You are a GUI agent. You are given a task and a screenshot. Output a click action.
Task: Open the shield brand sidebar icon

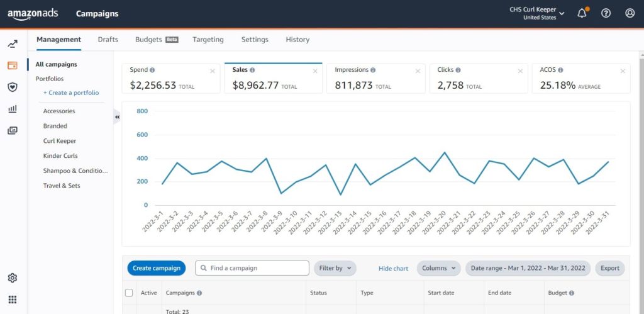tap(13, 87)
